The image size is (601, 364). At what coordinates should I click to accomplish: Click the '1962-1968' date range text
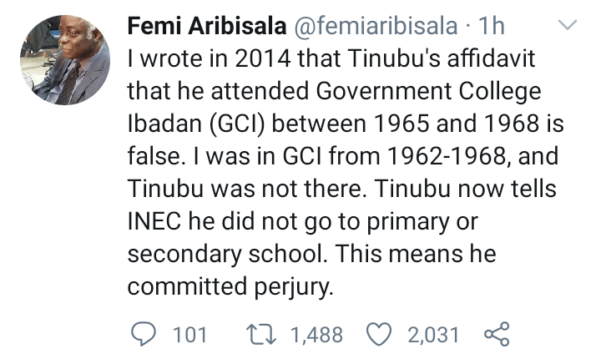pos(447,156)
